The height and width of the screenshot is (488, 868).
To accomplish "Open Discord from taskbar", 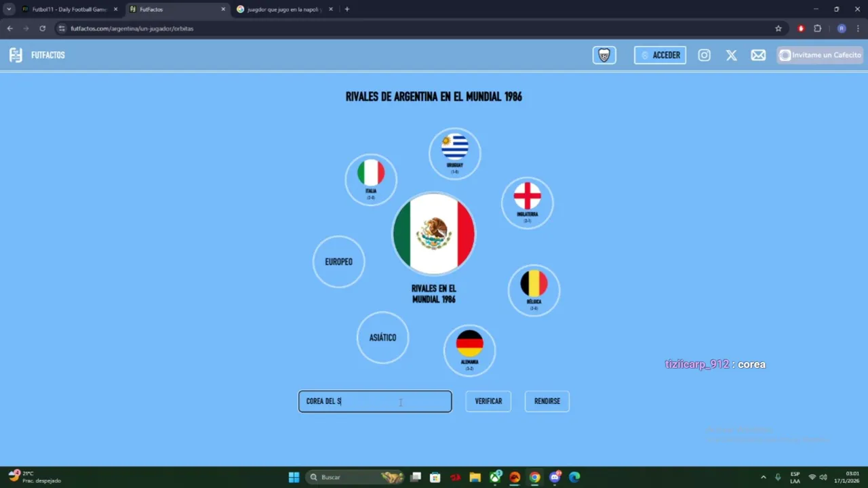I will coord(555,477).
